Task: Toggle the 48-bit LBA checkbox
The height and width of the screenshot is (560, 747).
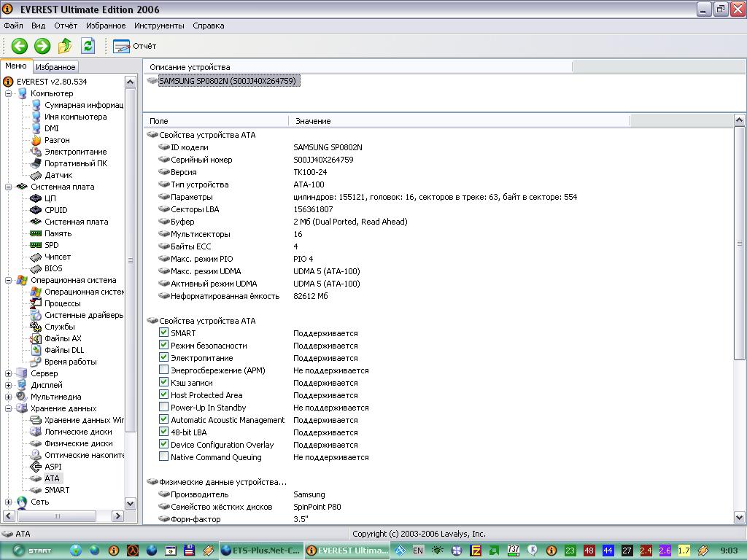Action: click(164, 432)
